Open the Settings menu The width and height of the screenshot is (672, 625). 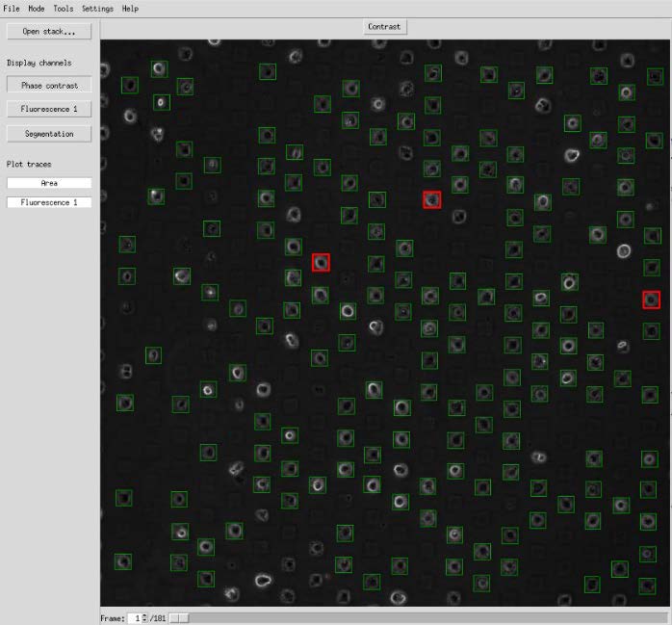tap(97, 8)
